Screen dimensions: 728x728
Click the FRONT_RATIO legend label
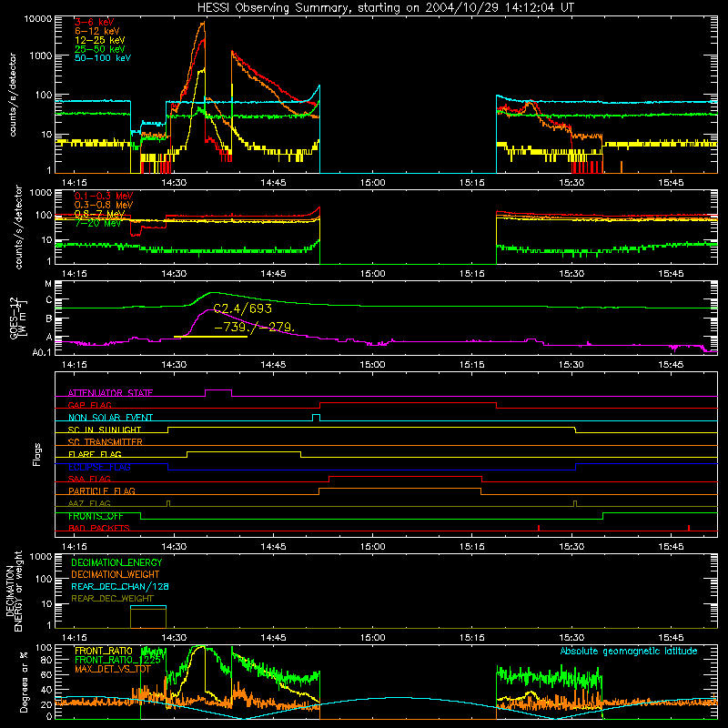tap(104, 651)
